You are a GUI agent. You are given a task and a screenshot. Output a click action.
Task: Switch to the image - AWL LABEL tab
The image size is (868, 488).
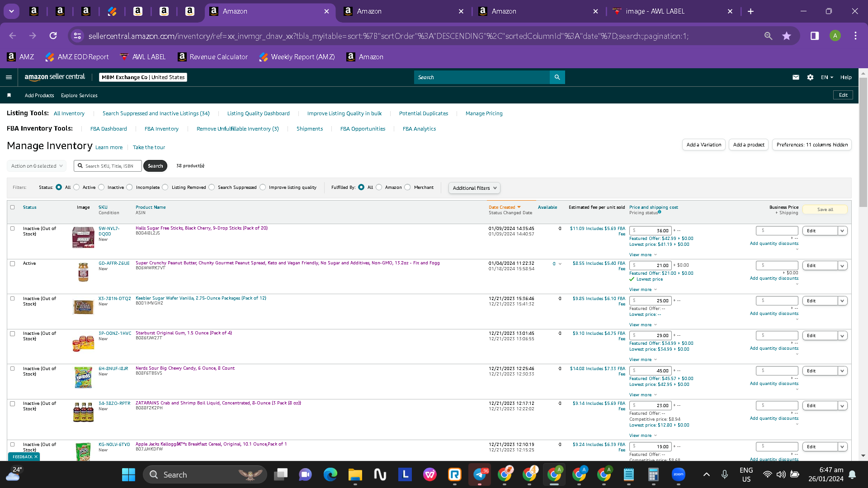click(x=673, y=11)
